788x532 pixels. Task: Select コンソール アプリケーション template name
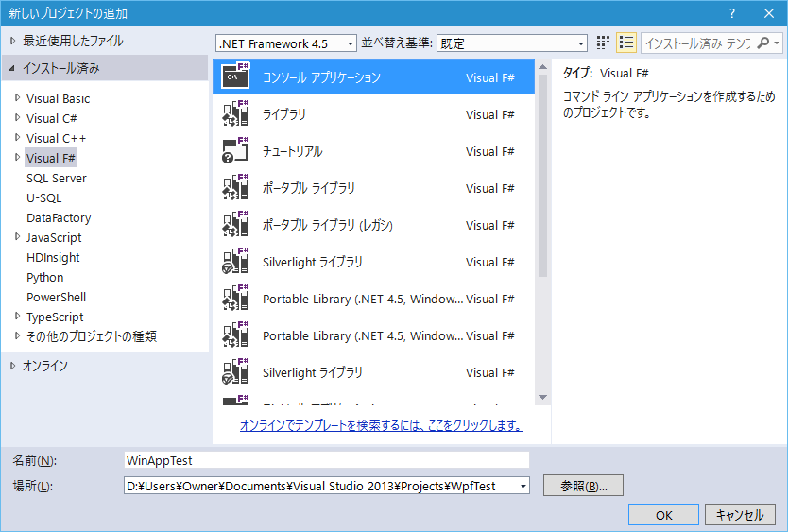tap(321, 77)
